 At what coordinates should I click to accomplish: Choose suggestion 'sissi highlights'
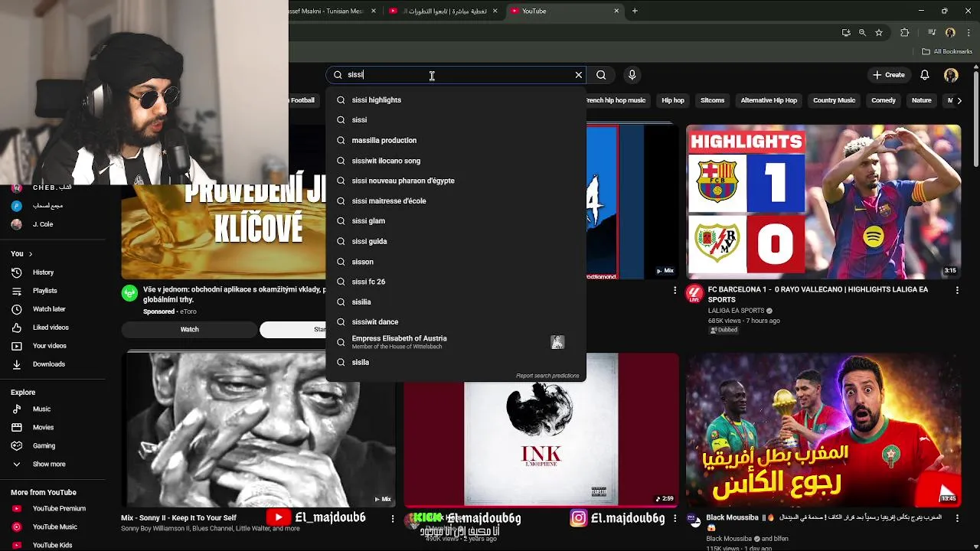tap(456, 100)
